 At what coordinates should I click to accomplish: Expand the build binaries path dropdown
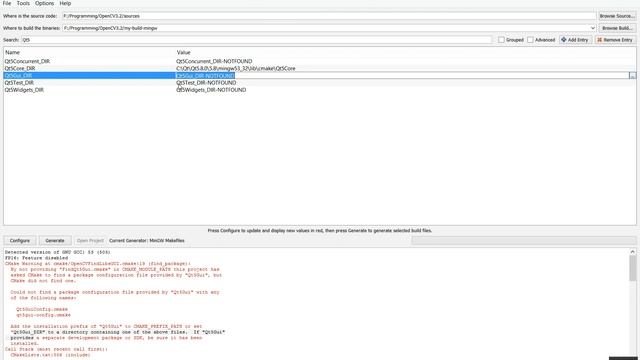[593, 28]
